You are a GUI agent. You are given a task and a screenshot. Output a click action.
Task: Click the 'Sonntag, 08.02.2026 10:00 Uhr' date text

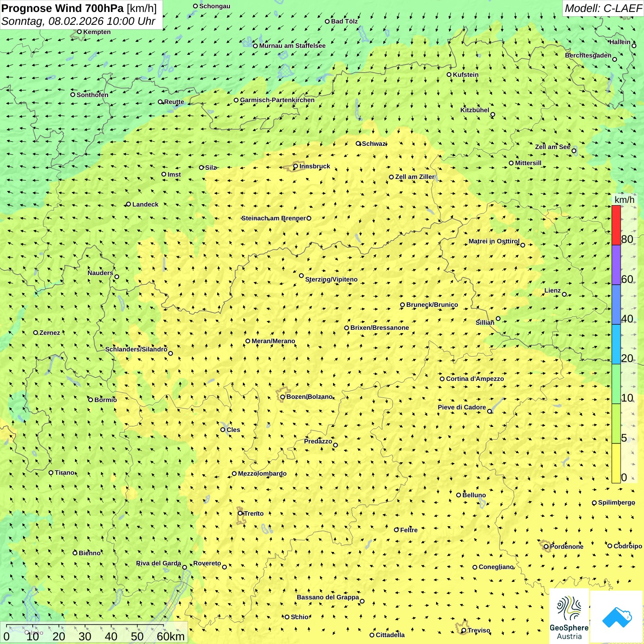[x=78, y=21]
